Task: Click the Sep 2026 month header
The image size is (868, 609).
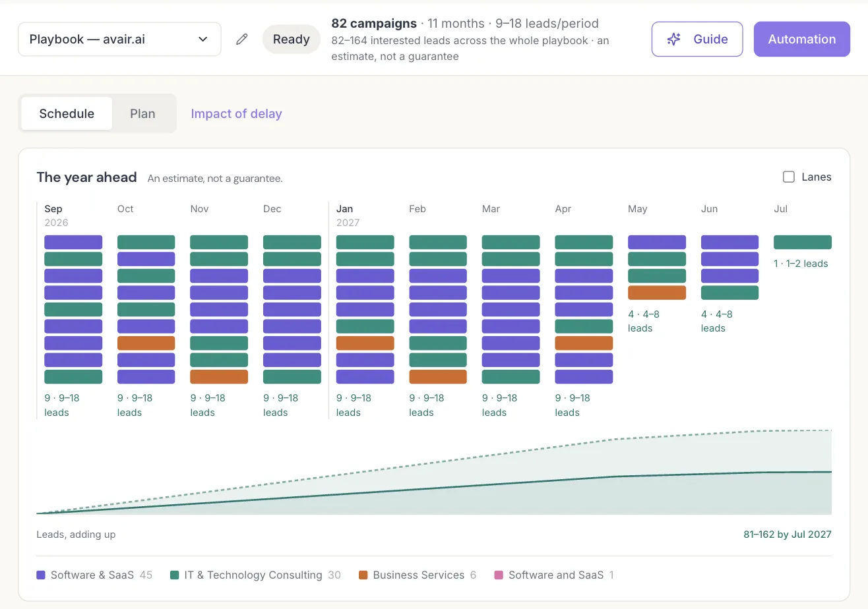Action: coord(56,216)
